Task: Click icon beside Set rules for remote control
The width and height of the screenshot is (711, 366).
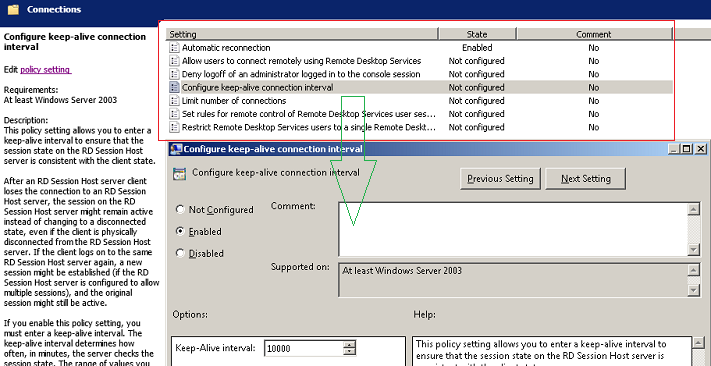Action: (x=174, y=114)
